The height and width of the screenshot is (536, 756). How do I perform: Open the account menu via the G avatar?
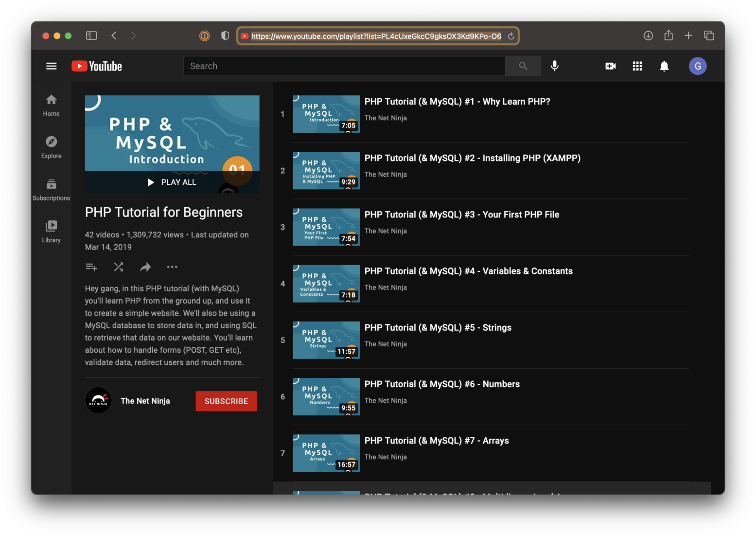coord(698,66)
